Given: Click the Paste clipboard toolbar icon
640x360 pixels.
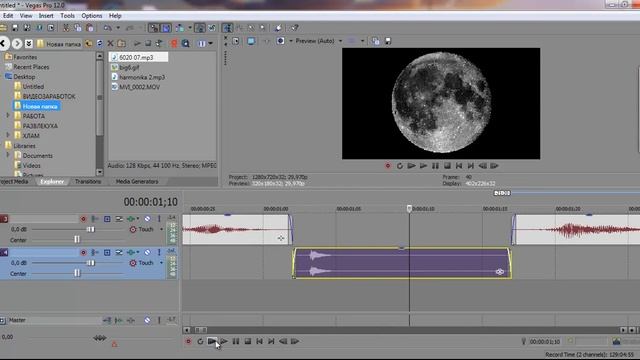Looking at the screenshot, I should tap(90, 28).
